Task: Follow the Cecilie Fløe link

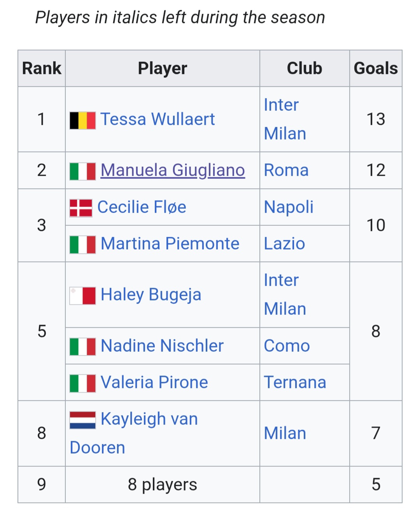Action: 142,207
